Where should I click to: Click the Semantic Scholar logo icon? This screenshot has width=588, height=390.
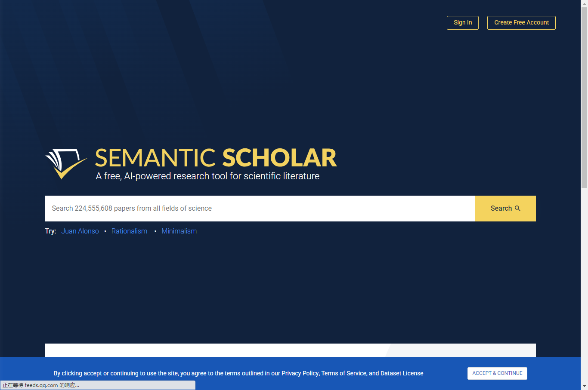(x=66, y=164)
